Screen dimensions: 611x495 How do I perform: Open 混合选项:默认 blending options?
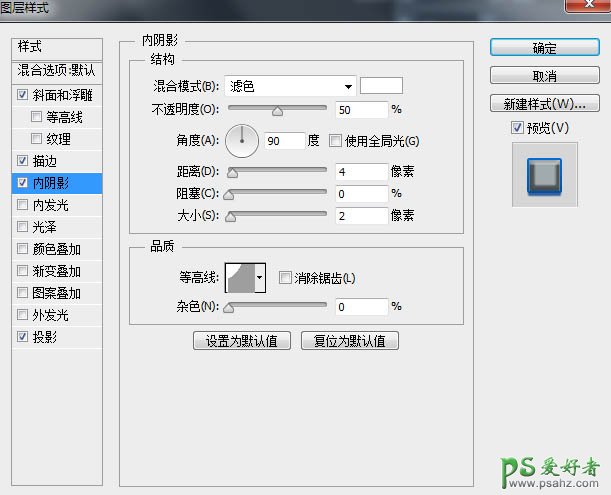tap(56, 71)
